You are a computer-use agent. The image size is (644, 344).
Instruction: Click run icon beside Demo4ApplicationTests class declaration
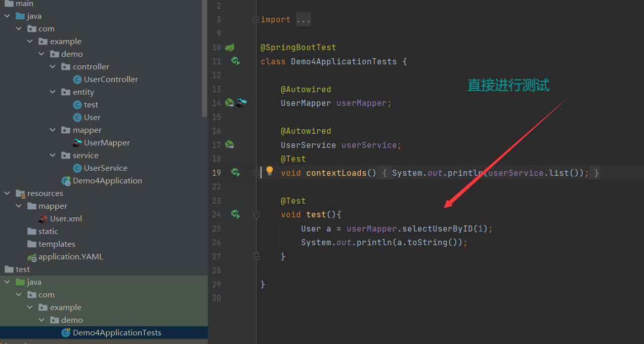(235, 61)
